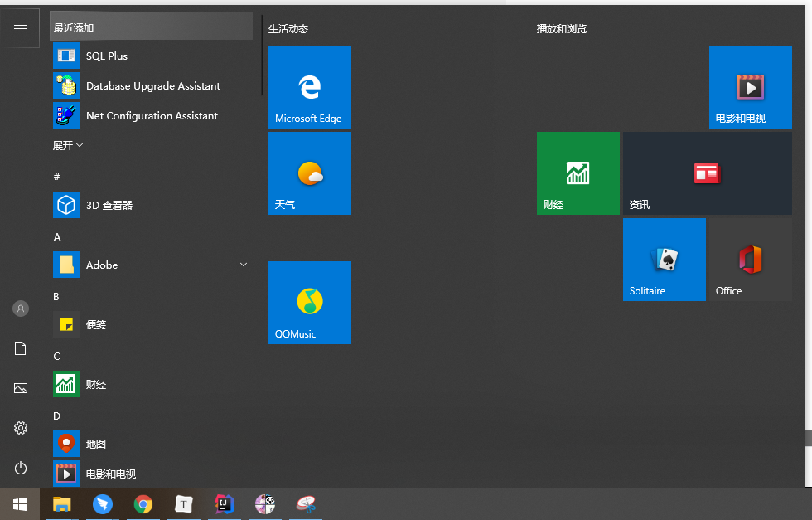This screenshot has height=520, width=812.
Task: Click the D letter header
Action: tap(57, 416)
